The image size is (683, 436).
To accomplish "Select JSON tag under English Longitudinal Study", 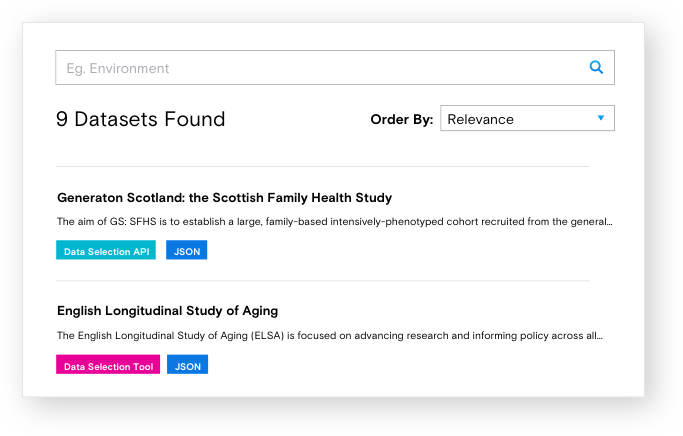I will [188, 366].
